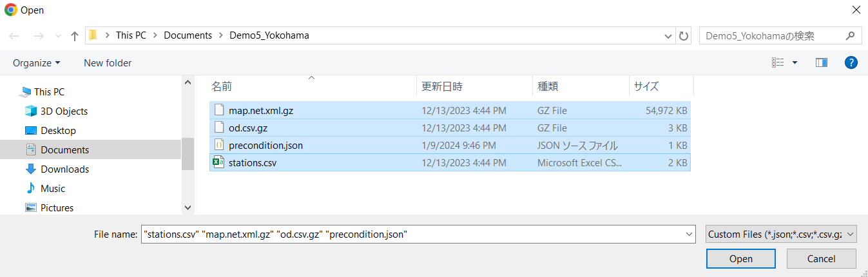This screenshot has height=277, width=868.
Task: Click the sidebar vertical scrollbar
Action: (x=188, y=155)
